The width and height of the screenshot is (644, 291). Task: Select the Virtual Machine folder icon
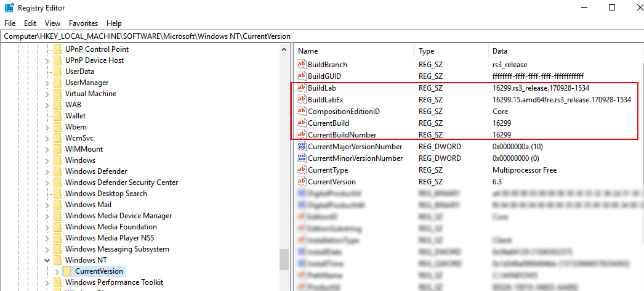[57, 94]
